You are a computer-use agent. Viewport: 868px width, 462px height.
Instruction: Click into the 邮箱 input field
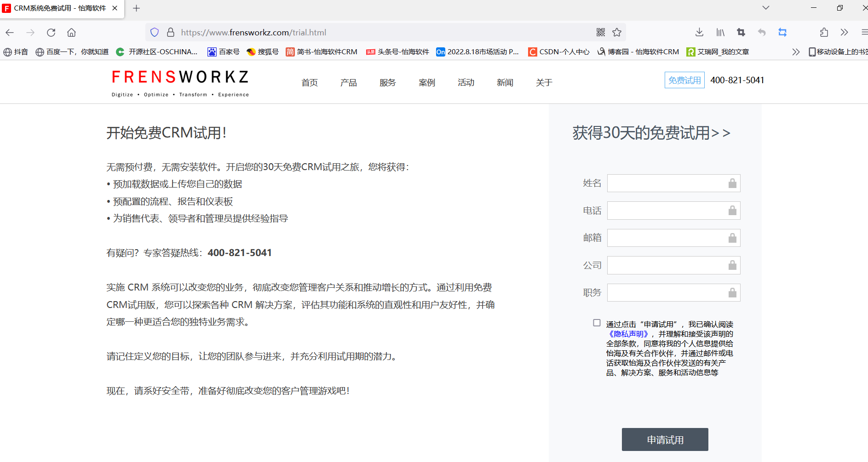[x=667, y=238]
